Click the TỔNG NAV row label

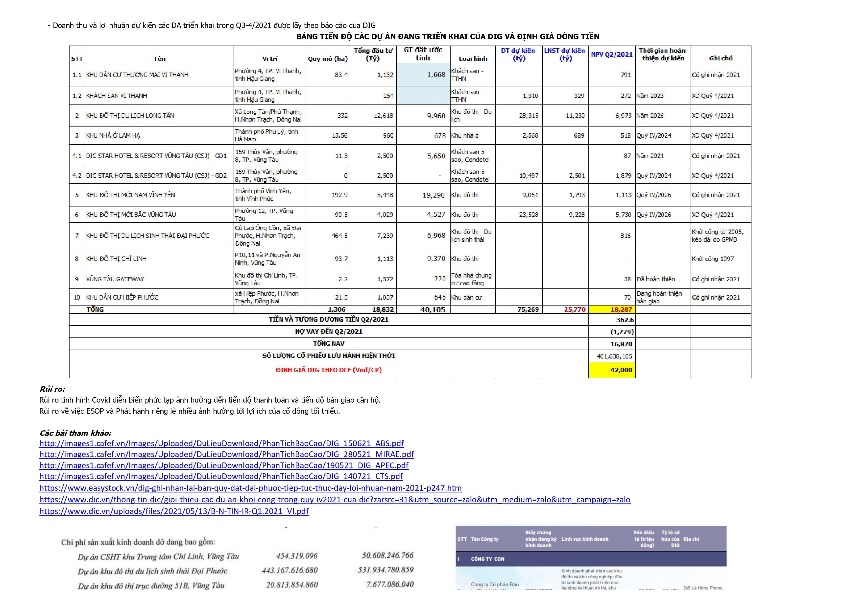pyautogui.click(x=329, y=344)
